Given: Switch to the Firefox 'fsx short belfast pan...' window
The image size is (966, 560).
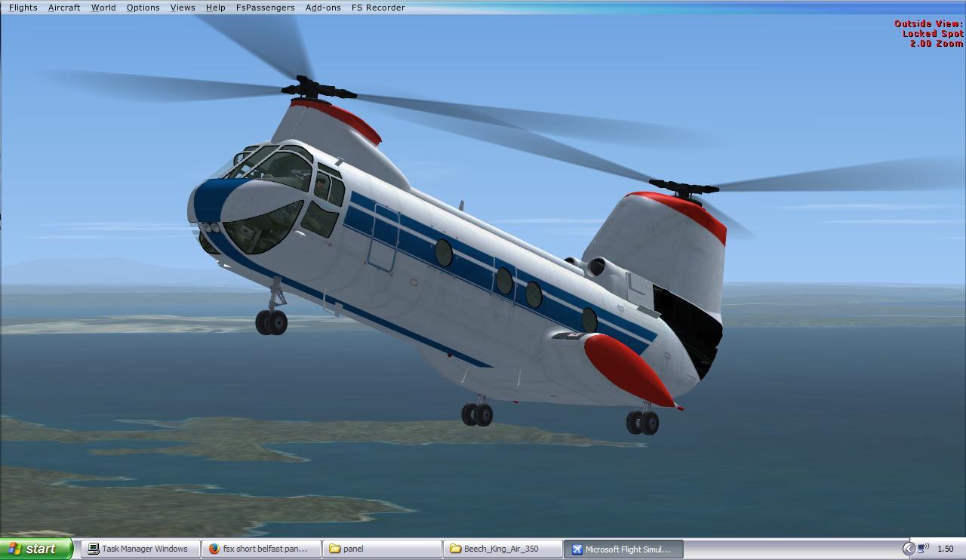Looking at the screenshot, I should [x=261, y=549].
